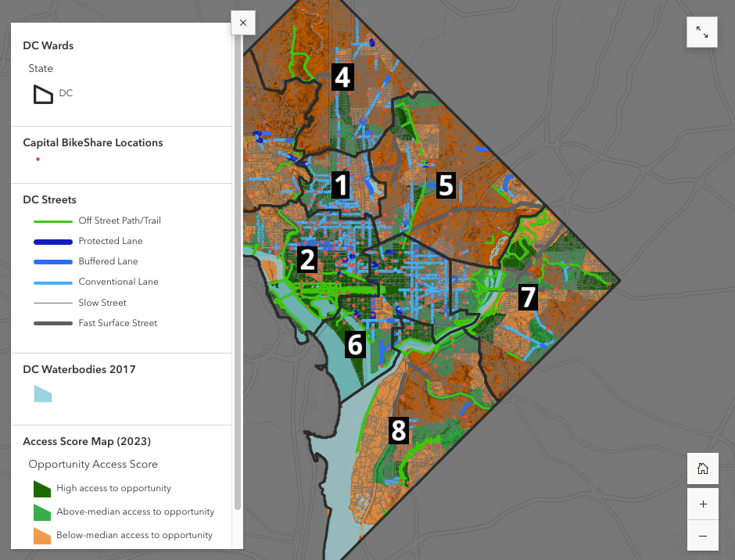This screenshot has width=735, height=560.
Task: Zoom out using the minus icon
Action: tap(702, 535)
